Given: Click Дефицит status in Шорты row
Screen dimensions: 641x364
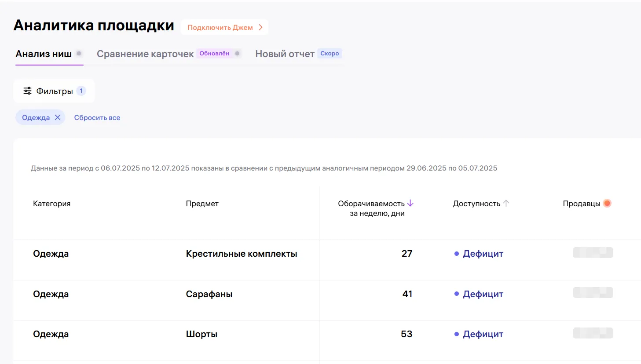Looking at the screenshot, I should tap(483, 334).
